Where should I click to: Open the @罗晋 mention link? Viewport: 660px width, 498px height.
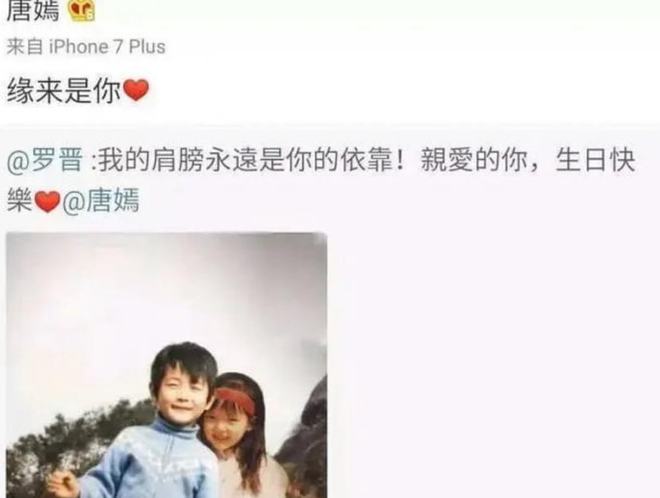[x=45, y=160]
